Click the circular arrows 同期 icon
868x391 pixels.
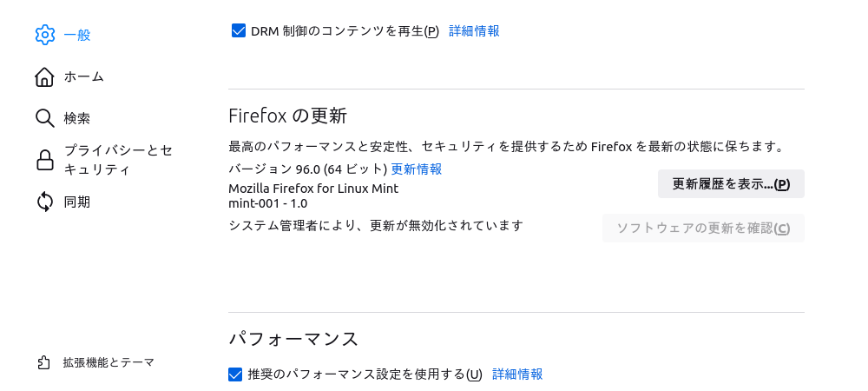point(45,202)
